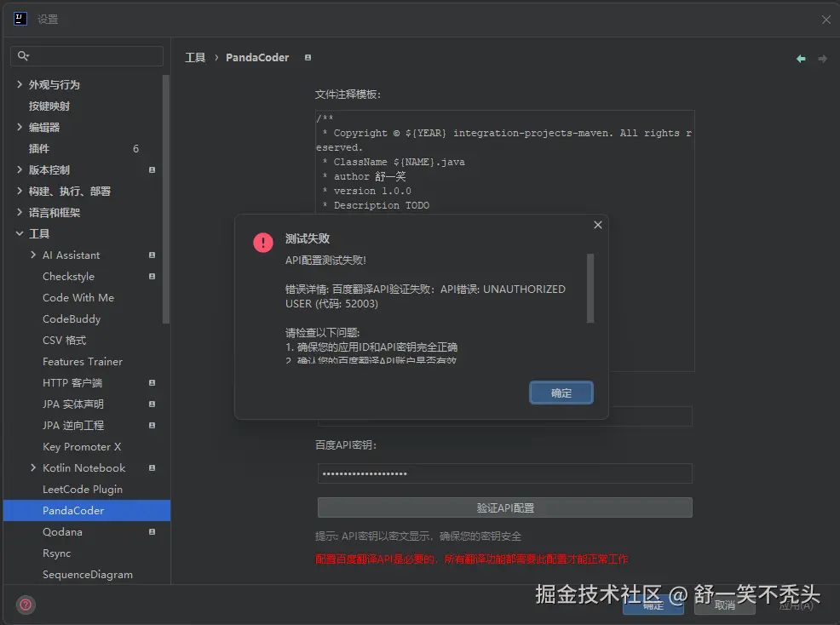Viewport: 840px width, 625px height.
Task: Click project-level icon beside 版本控制
Action: click(152, 169)
